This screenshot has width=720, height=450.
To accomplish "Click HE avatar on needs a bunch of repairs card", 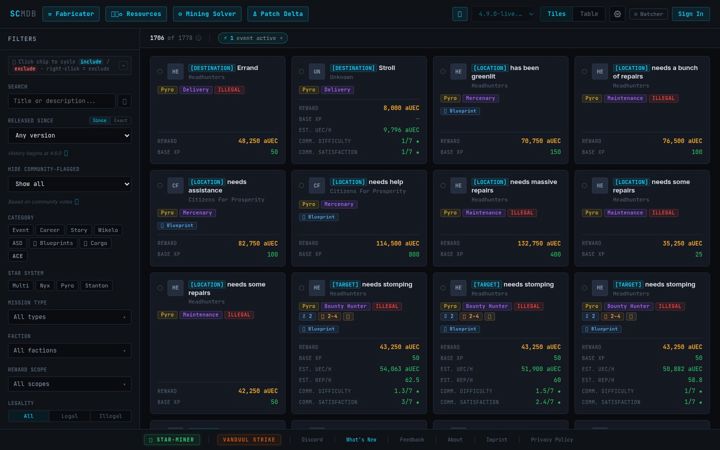I will 600,71.
